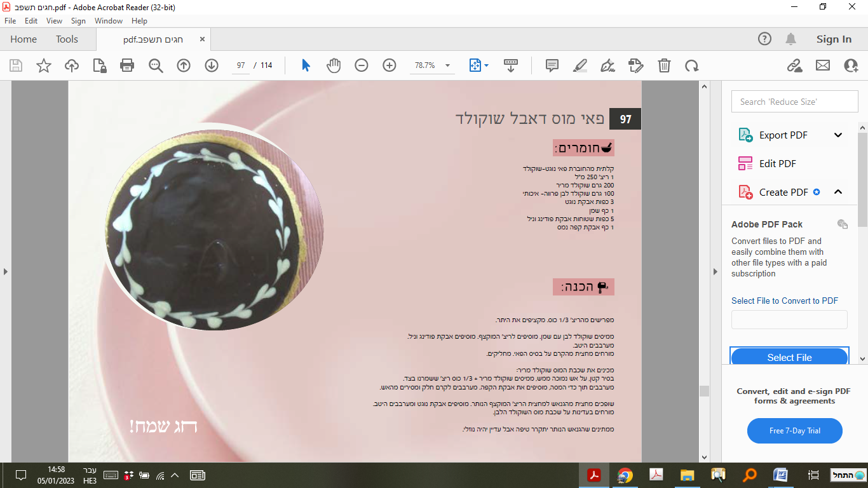Open Task View on the taskbar
Screen dimensions: 868x488
813,475
